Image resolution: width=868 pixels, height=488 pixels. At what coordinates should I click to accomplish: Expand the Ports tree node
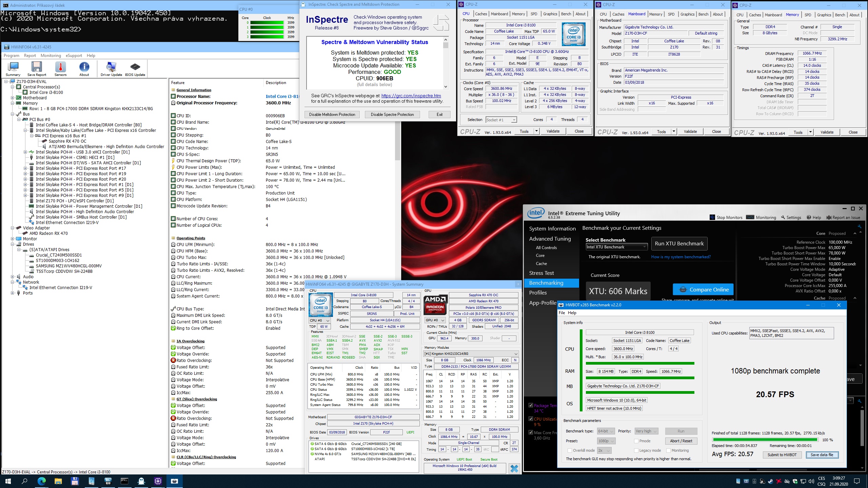point(13,293)
